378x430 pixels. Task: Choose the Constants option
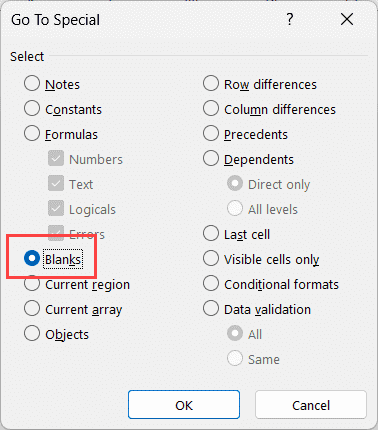pos(32,109)
